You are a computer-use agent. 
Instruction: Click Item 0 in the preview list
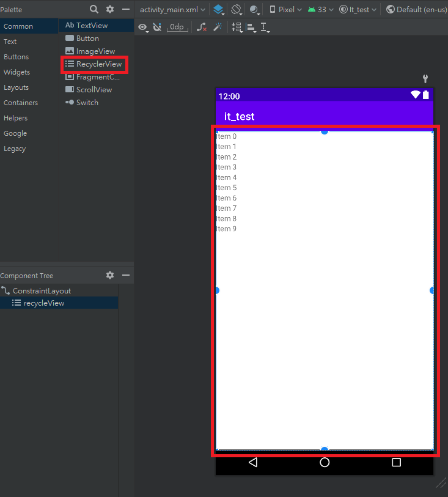click(x=226, y=136)
